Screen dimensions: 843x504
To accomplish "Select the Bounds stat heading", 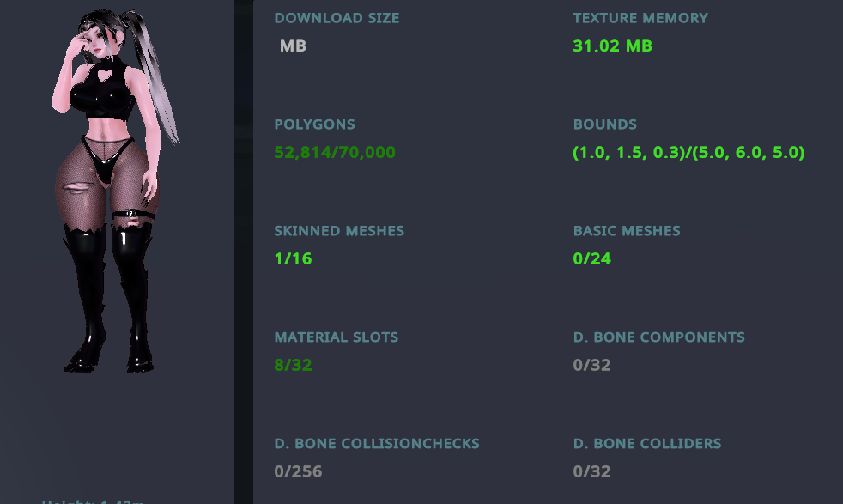I will point(605,124).
